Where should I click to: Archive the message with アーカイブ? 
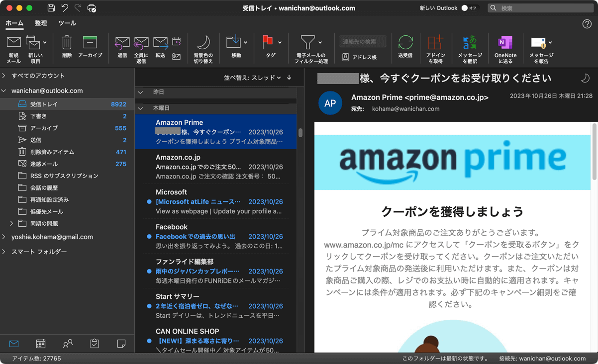90,47
